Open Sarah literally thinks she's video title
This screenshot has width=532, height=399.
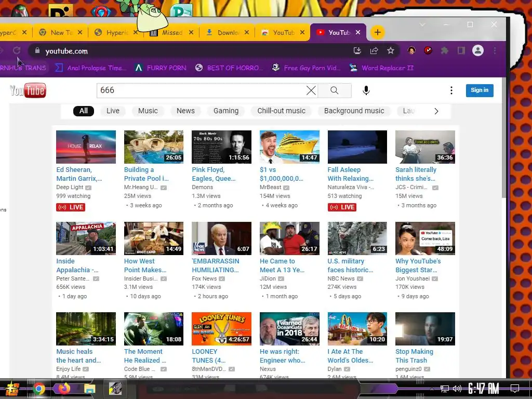click(x=416, y=174)
